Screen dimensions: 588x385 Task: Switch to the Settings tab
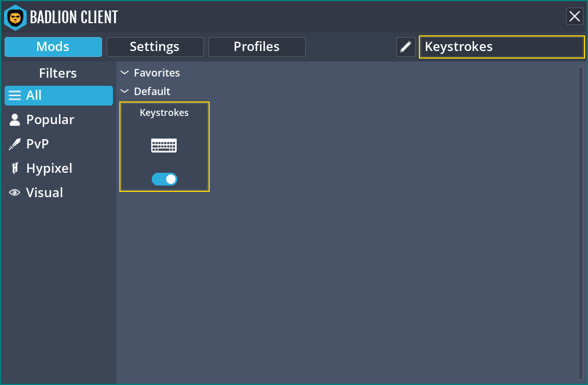(x=155, y=47)
